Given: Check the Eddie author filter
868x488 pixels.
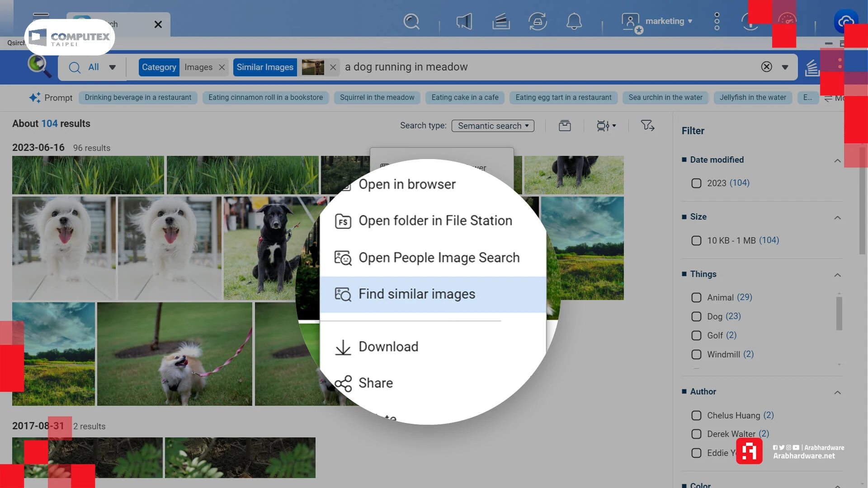Looking at the screenshot, I should tap(696, 453).
